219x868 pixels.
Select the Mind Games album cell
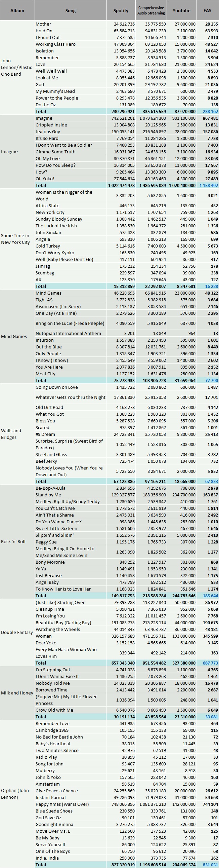[x=17, y=336]
